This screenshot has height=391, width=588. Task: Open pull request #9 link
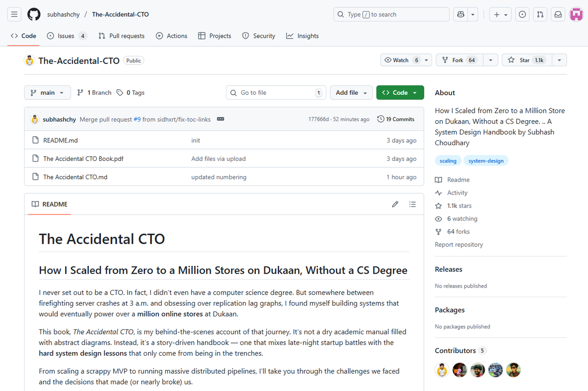pos(137,119)
